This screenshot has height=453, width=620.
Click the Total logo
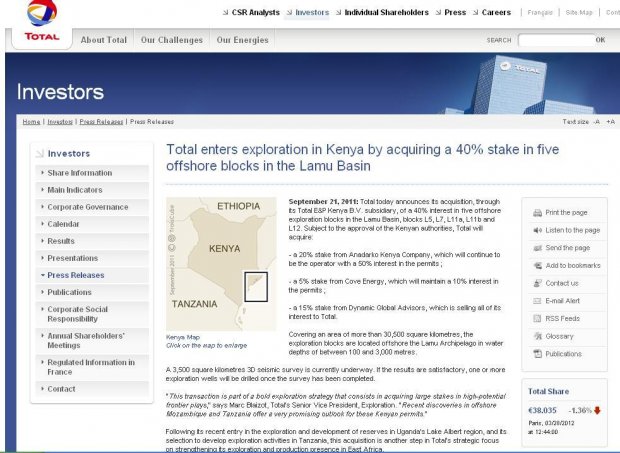coord(42,22)
